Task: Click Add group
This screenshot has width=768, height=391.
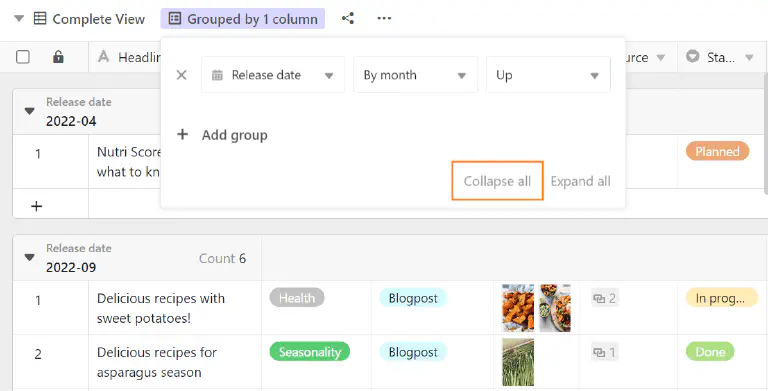Action: coord(222,135)
